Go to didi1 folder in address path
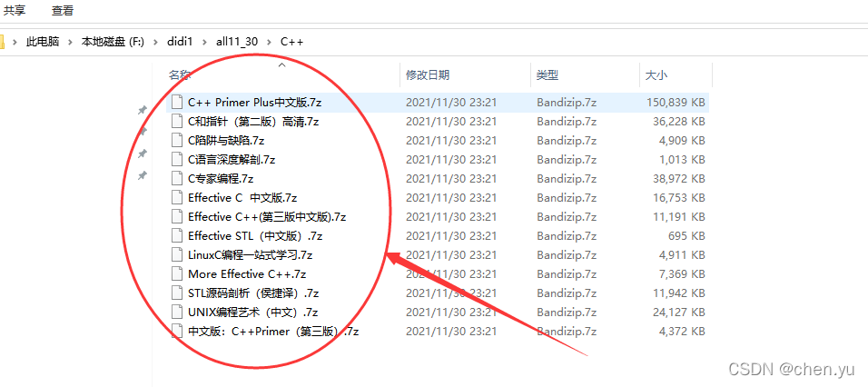868x387 pixels. [x=180, y=42]
